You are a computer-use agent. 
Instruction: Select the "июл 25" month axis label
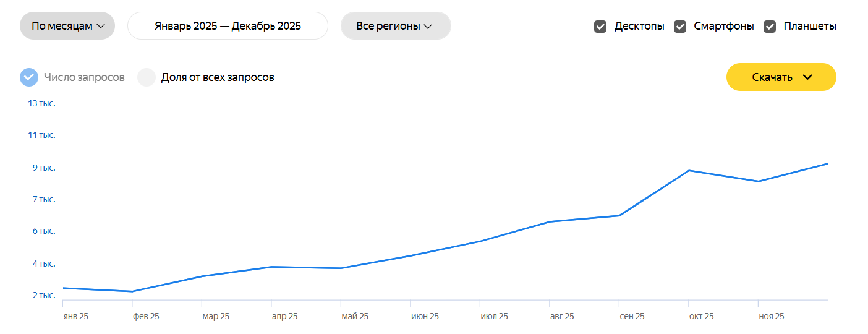tap(494, 316)
